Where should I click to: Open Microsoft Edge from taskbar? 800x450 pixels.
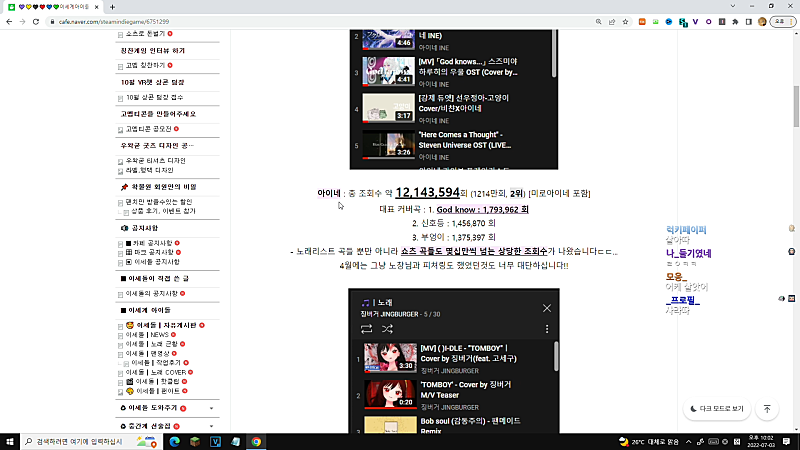tap(174, 442)
